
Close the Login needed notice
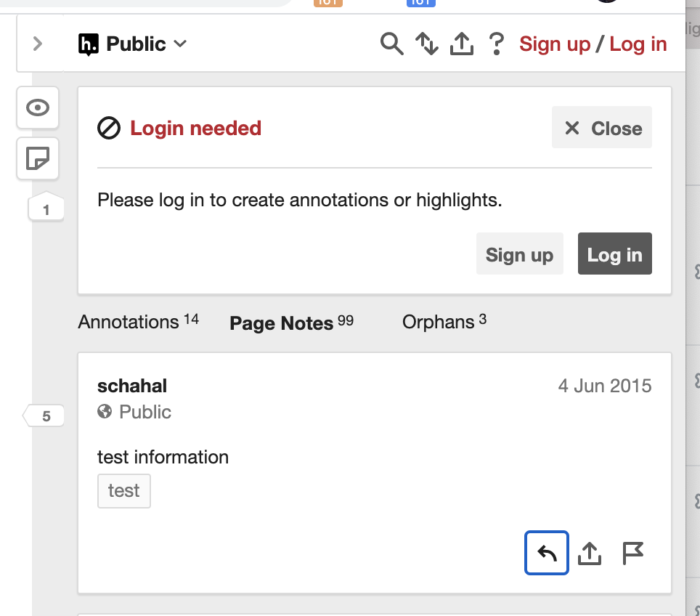pos(601,128)
